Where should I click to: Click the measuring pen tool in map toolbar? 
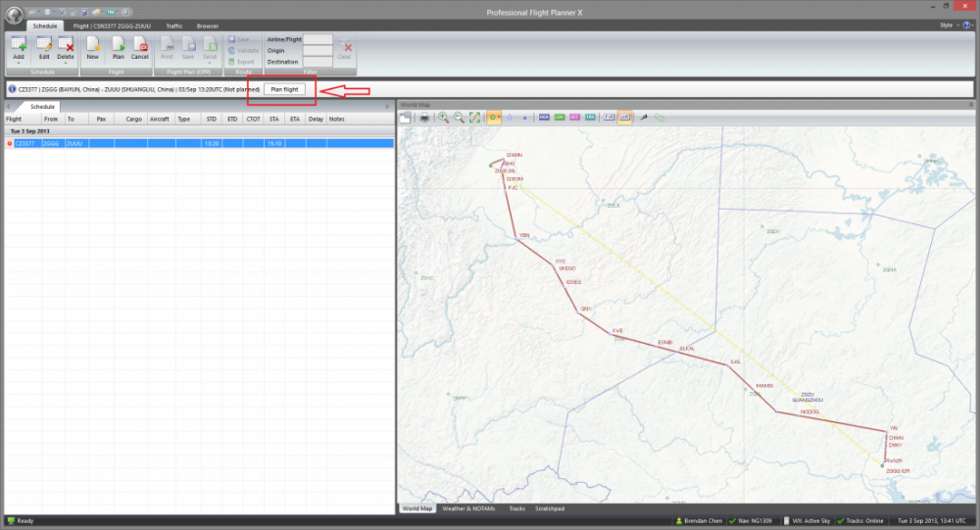click(x=643, y=118)
